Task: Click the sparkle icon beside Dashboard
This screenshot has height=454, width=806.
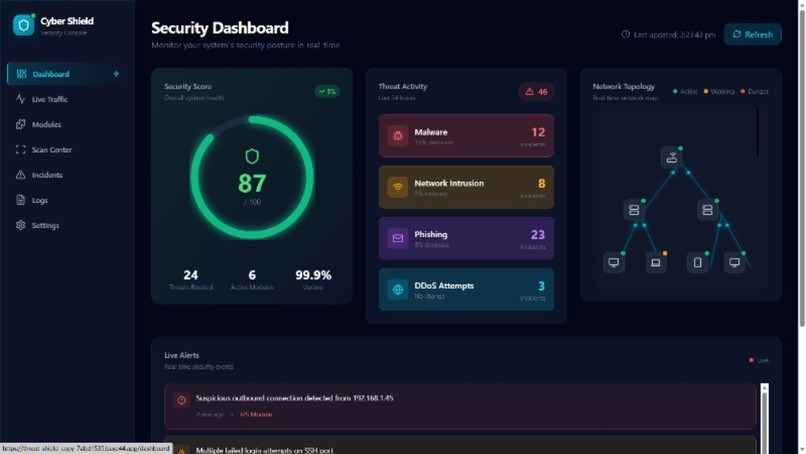Action: [x=116, y=74]
